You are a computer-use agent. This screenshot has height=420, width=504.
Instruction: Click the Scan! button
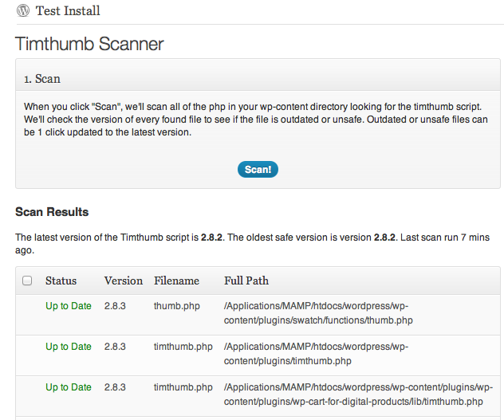(258, 169)
